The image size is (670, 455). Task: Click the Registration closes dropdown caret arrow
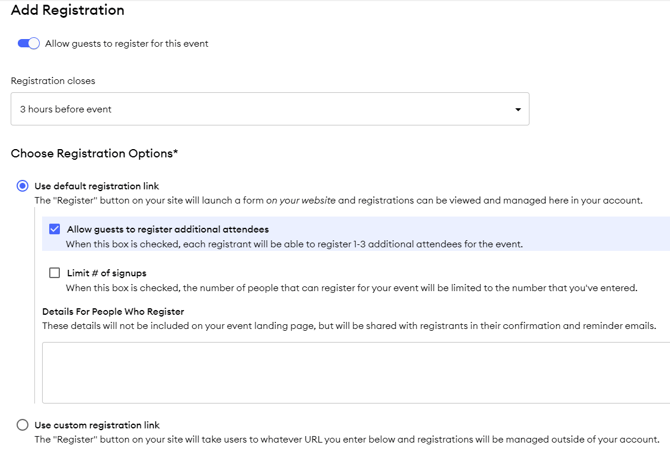point(517,109)
